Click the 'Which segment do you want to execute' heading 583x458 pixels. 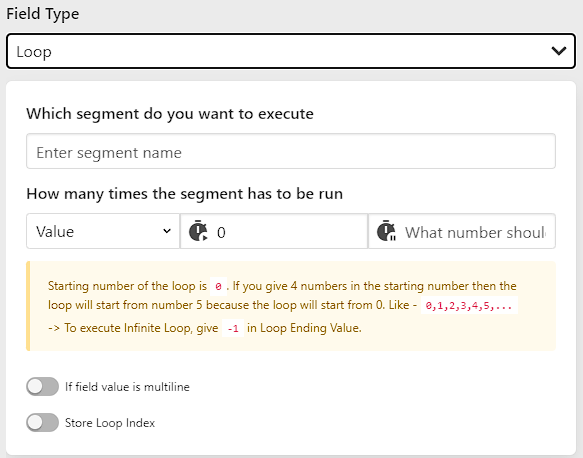click(x=170, y=114)
